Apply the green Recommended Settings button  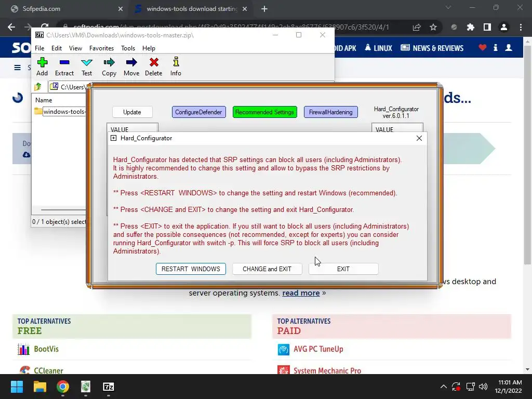pyautogui.click(x=264, y=112)
